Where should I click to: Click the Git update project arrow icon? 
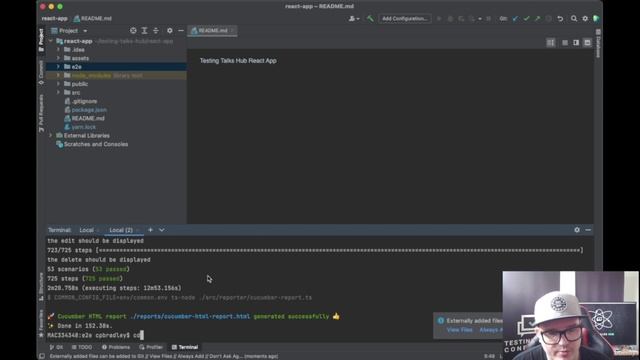click(x=515, y=18)
